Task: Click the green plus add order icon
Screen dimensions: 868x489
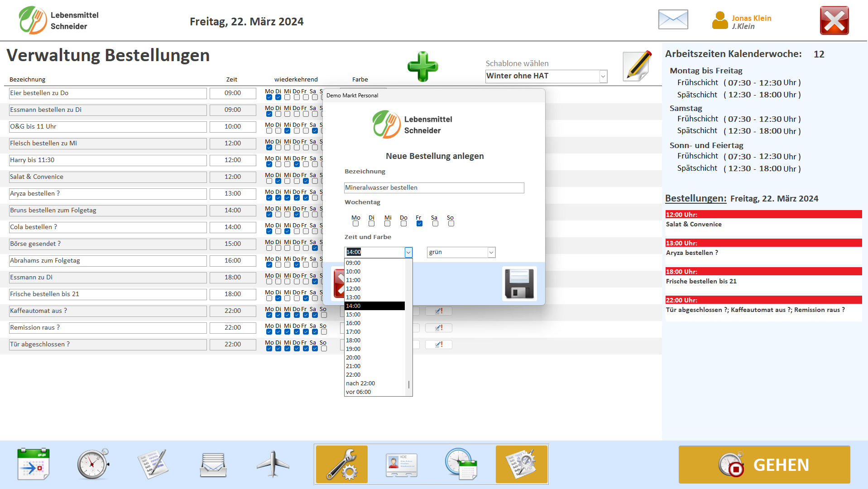Action: coord(422,67)
